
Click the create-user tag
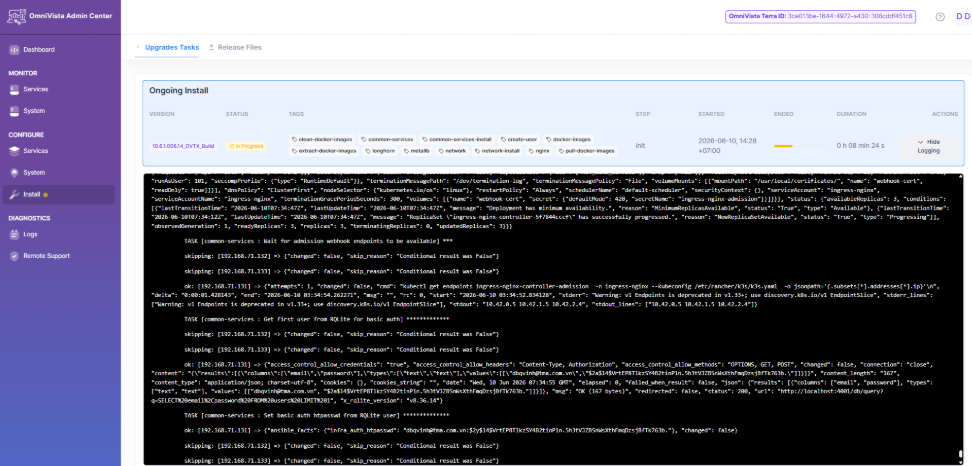tap(520, 139)
